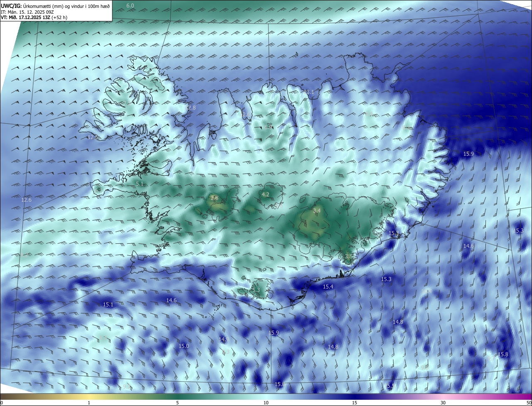532x406 pixels.
Task: Click the 15.1 value in southwest waters
Action: (x=108, y=305)
